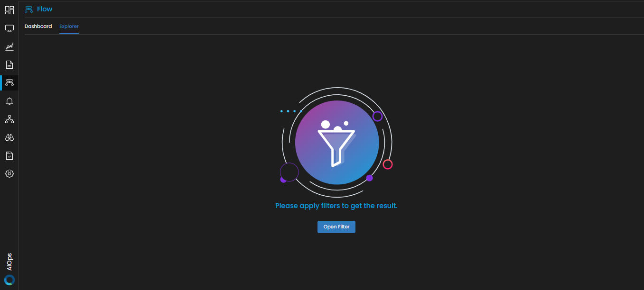Open the Topology hierarchy icon in the sidebar
The width and height of the screenshot is (644, 290).
[x=9, y=119]
